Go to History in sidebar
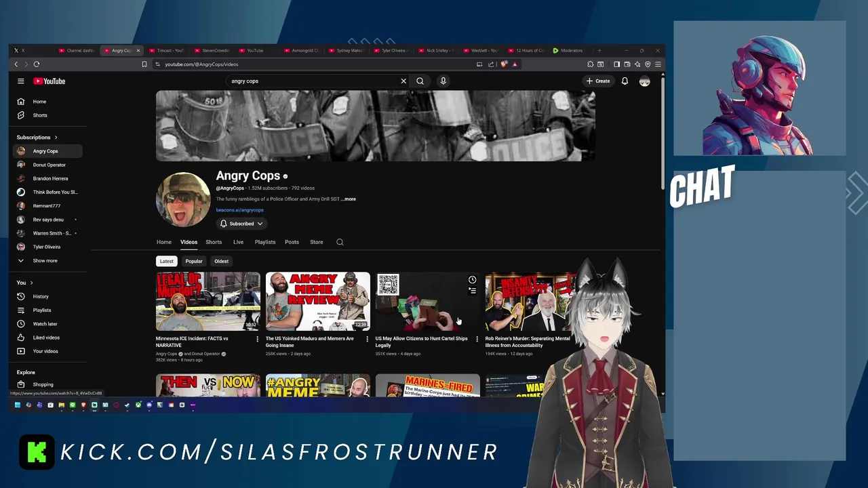This screenshot has height=488, width=868. [x=47, y=296]
